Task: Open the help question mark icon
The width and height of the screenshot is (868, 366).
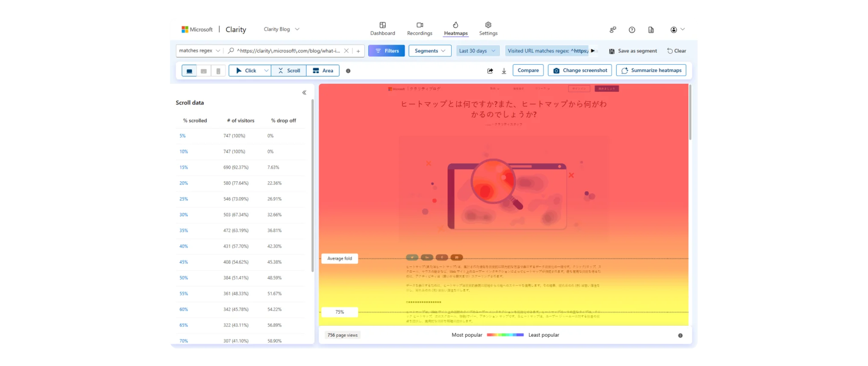Action: [632, 30]
